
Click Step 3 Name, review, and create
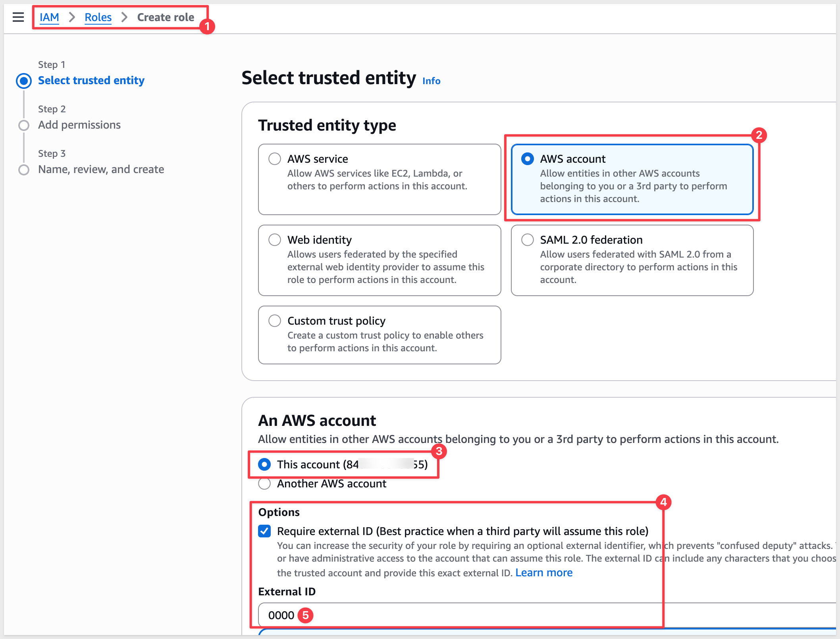point(101,169)
